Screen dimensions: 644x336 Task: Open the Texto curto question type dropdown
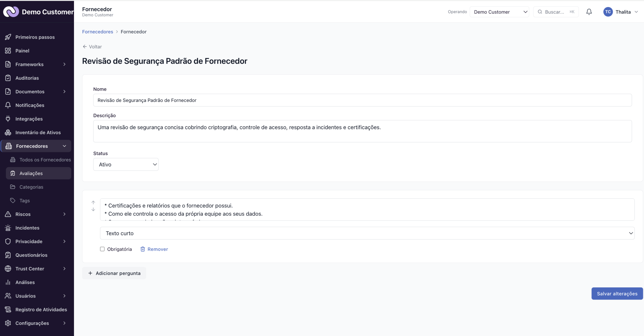tap(367, 233)
